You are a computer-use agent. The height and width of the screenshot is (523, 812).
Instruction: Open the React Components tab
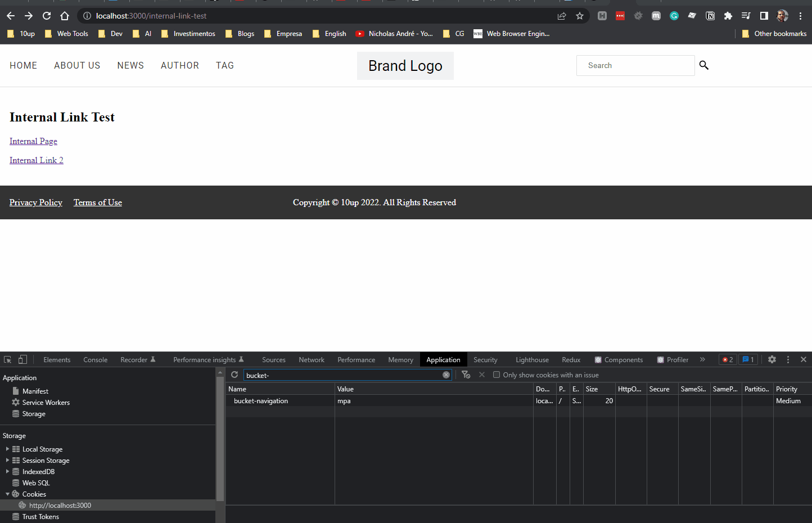click(x=619, y=359)
